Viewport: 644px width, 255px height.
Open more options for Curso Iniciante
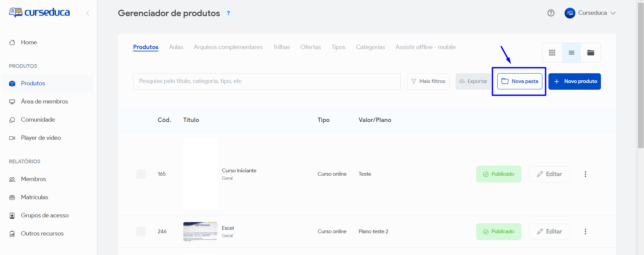tap(585, 174)
